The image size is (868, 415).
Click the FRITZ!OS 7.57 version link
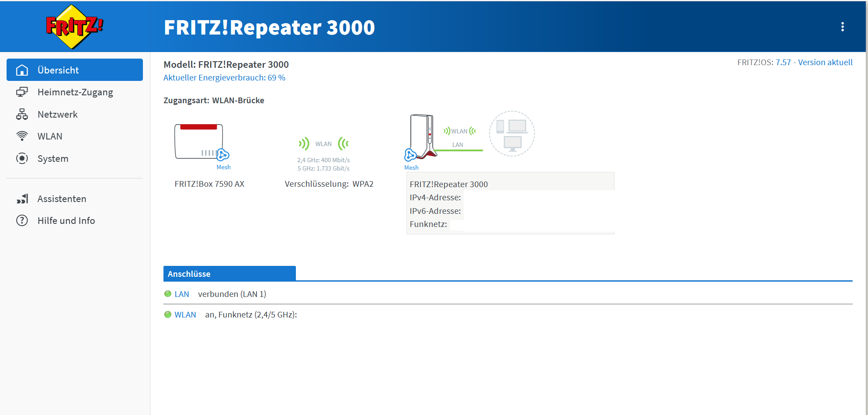point(783,62)
